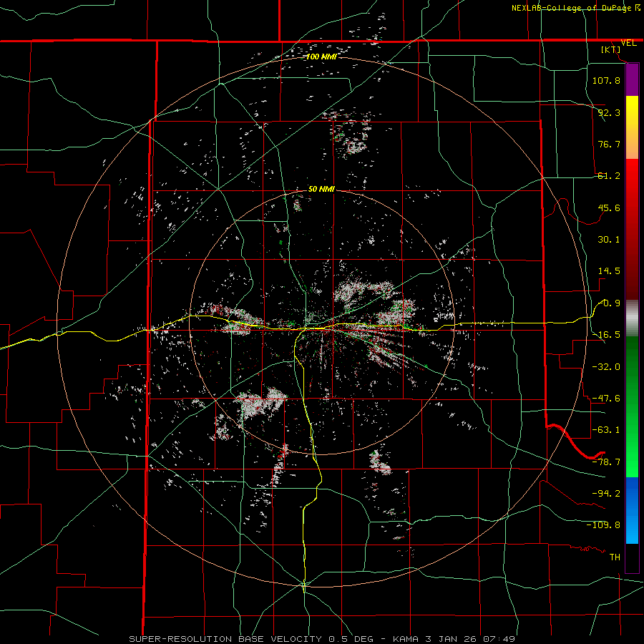644x644 pixels.
Task: Click the TH label on the legend
Action: [615, 557]
